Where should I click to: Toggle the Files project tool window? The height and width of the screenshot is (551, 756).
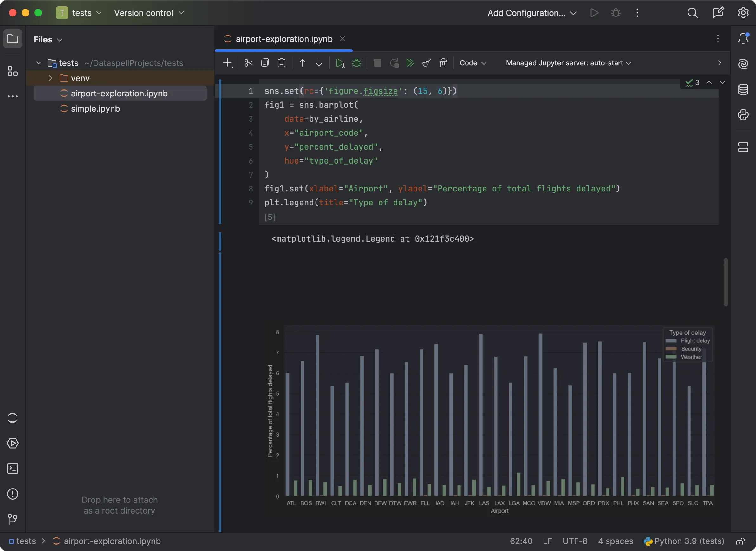point(13,39)
